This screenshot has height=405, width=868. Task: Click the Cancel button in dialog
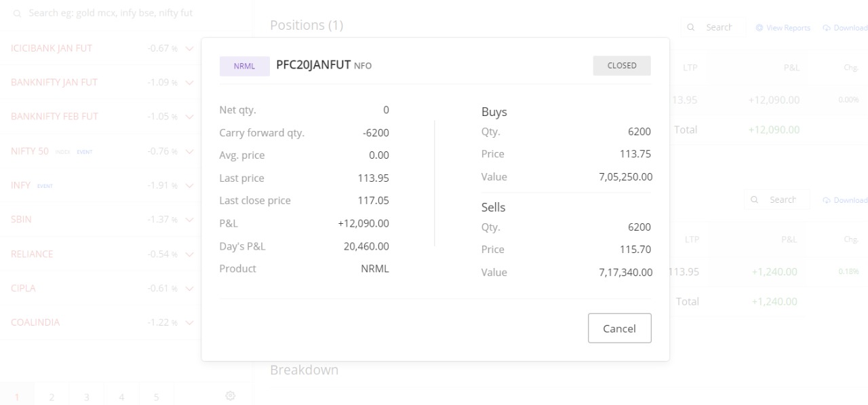click(x=620, y=328)
